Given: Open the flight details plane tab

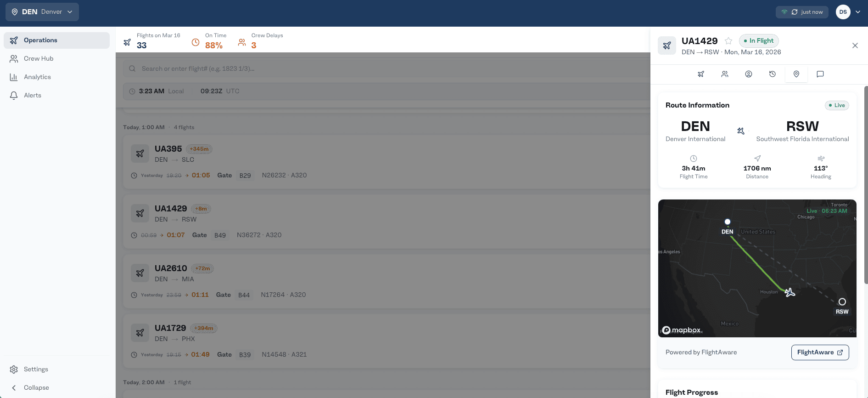Looking at the screenshot, I should 701,74.
